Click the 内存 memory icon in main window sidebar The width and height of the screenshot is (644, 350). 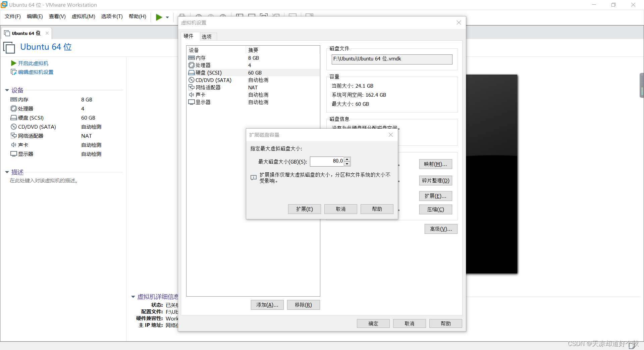click(14, 99)
